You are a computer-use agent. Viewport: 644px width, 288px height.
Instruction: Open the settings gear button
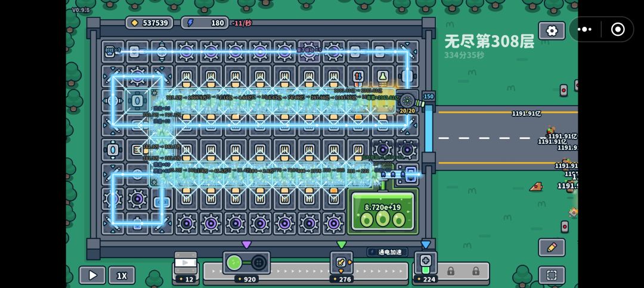tap(552, 30)
